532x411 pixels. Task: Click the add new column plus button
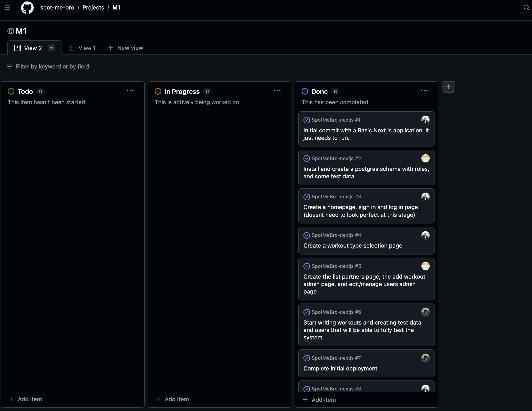click(448, 87)
